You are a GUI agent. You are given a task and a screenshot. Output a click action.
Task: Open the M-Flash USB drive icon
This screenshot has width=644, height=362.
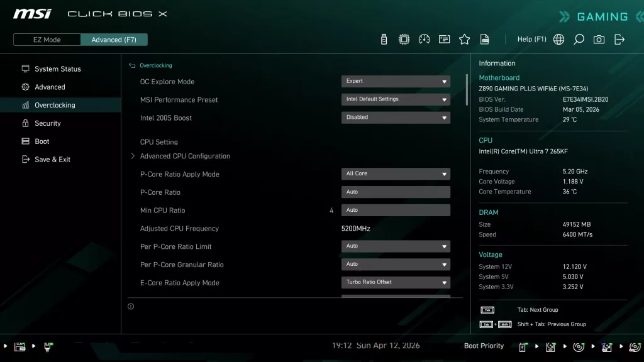384,40
